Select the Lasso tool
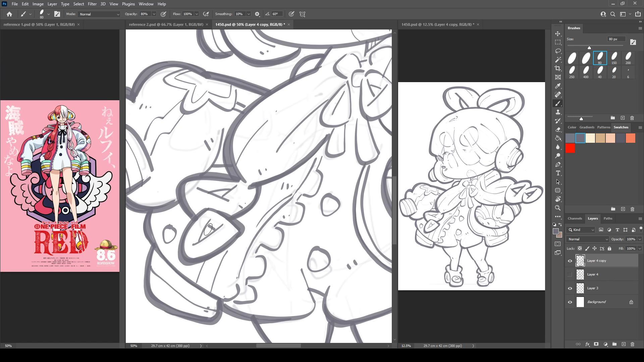This screenshot has width=644, height=362. [558, 51]
